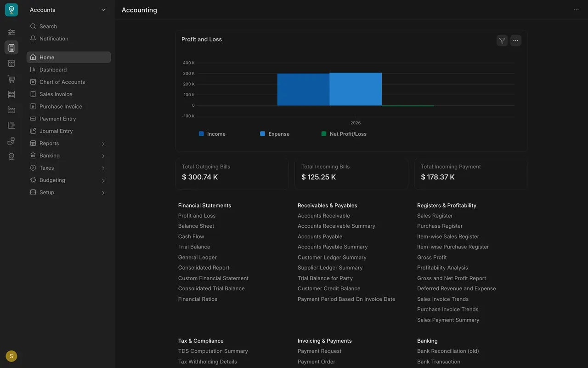This screenshot has height=368, width=588.
Task: Open Chart of Accounts in sidebar
Action: tap(69, 82)
